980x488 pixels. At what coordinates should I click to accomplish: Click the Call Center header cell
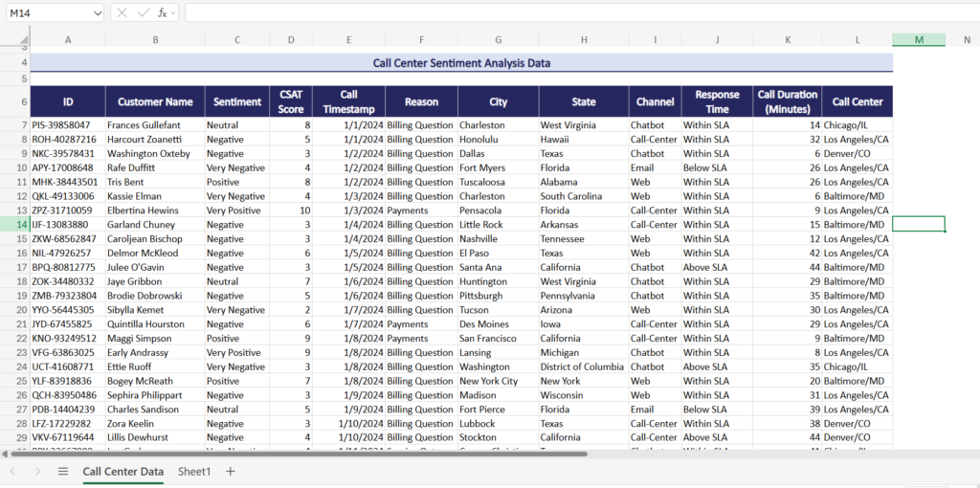[857, 101]
